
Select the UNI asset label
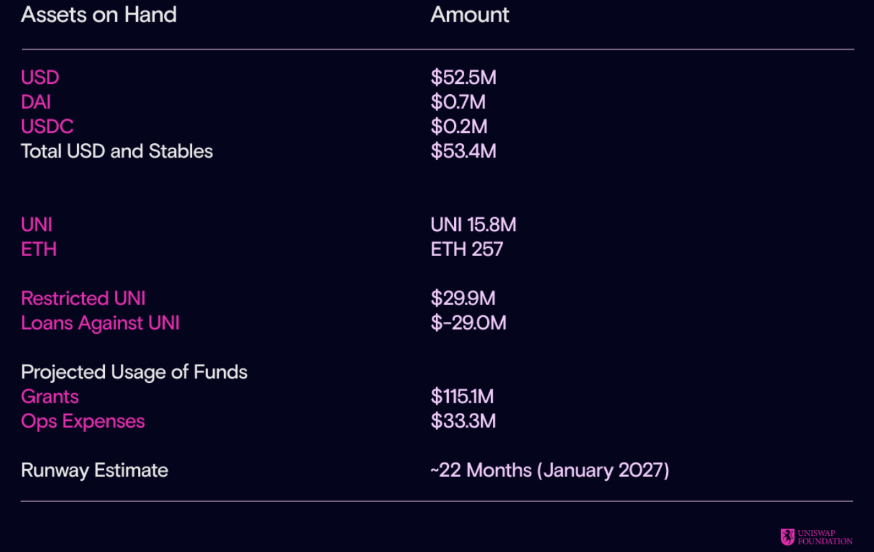tap(37, 225)
